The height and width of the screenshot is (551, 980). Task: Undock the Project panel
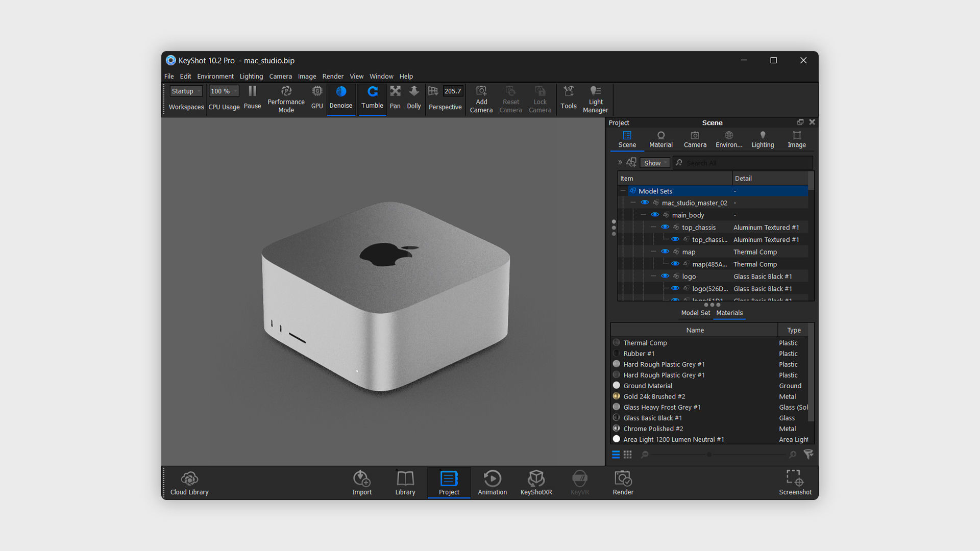point(800,122)
